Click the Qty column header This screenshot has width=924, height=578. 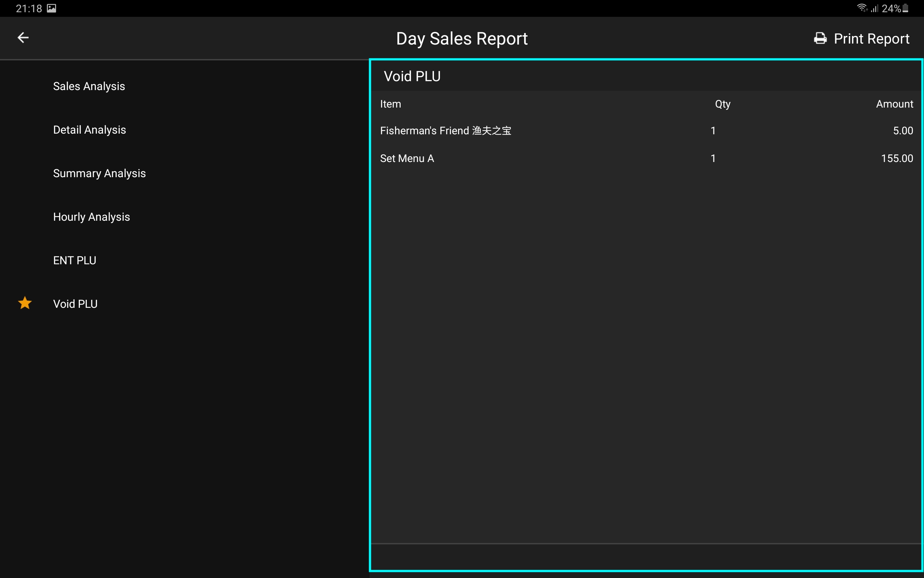click(x=722, y=104)
